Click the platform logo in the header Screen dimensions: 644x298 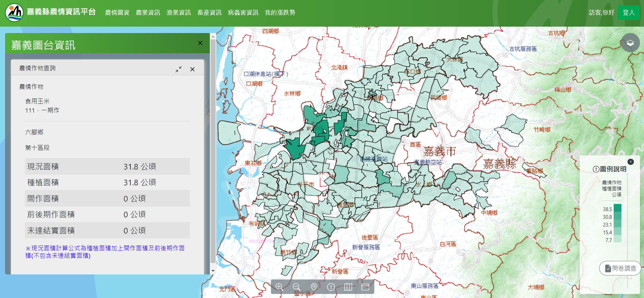tap(14, 13)
